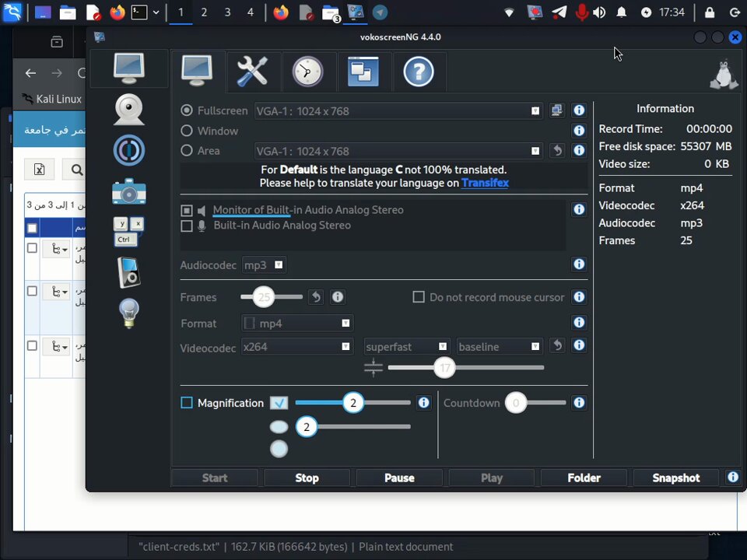Viewport: 747px width, 560px height.
Task: Switch to the clock timer tab
Action: pos(307,72)
